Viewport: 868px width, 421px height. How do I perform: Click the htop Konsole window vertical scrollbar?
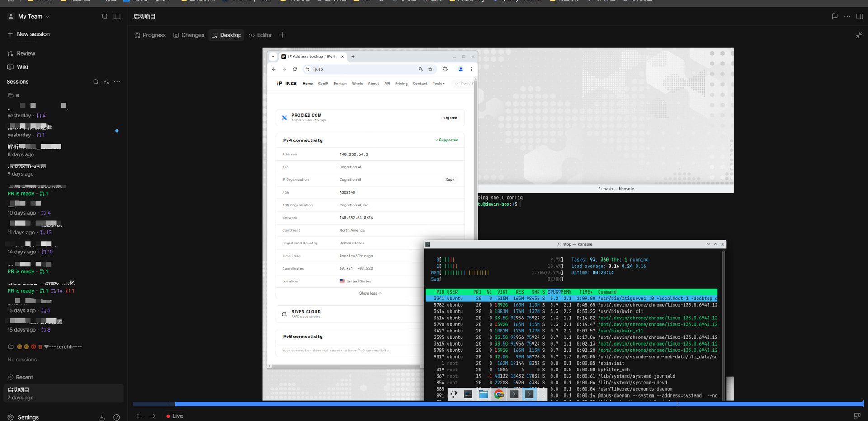click(x=723, y=325)
